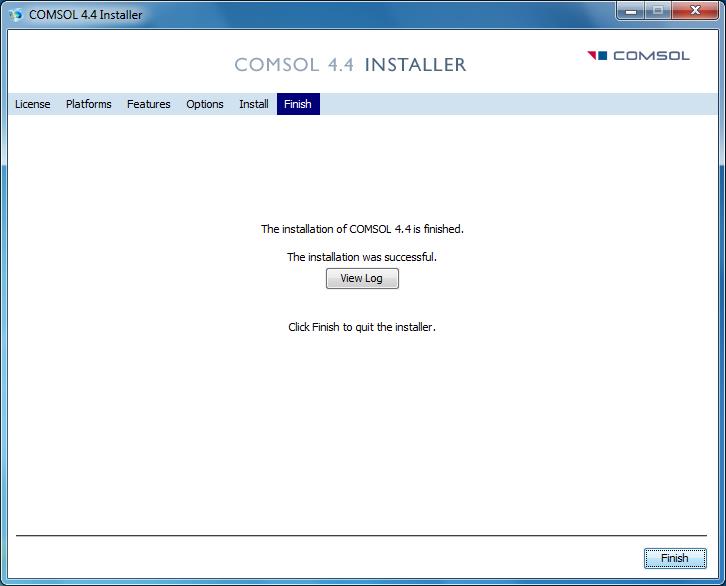Image resolution: width=726 pixels, height=586 pixels.
Task: Click the "installation was successful" text
Action: tap(362, 257)
